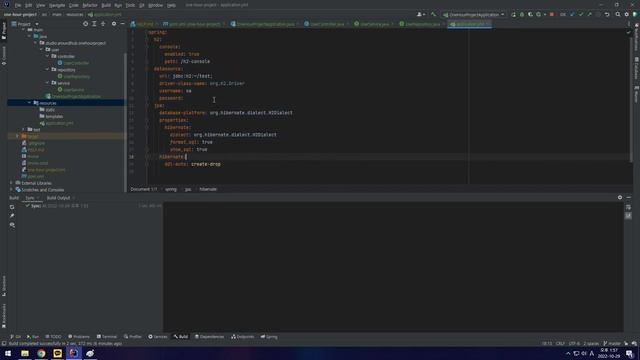Open the Run tool window

click(33, 337)
